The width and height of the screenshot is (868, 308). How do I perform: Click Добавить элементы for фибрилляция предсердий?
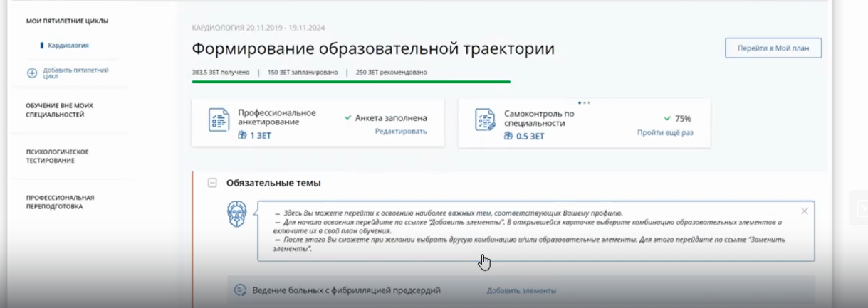(x=521, y=290)
